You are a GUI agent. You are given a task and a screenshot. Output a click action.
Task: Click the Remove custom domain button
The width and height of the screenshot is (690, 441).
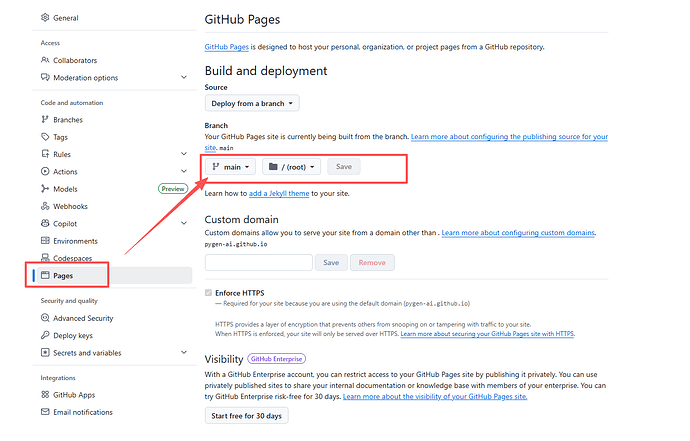(372, 263)
